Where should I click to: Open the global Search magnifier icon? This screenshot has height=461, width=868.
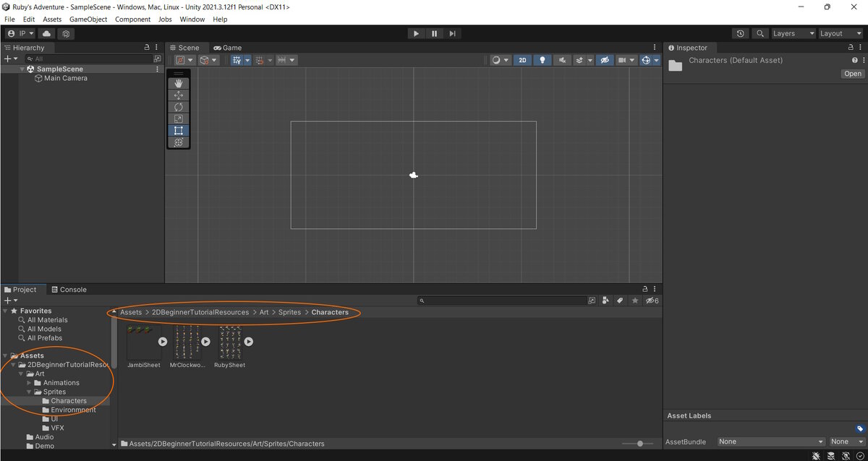click(x=759, y=33)
